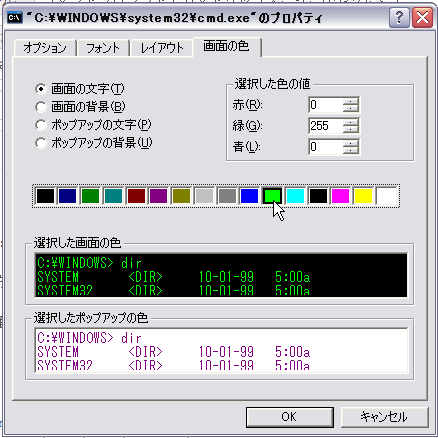Close the cmd.exe properties dialog
438x438 pixels.
tap(422, 17)
